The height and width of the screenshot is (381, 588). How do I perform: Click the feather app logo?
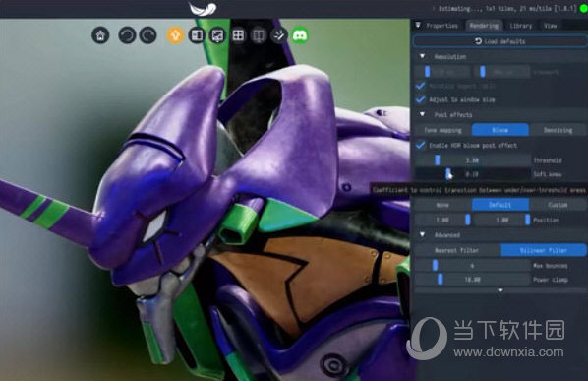click(203, 9)
